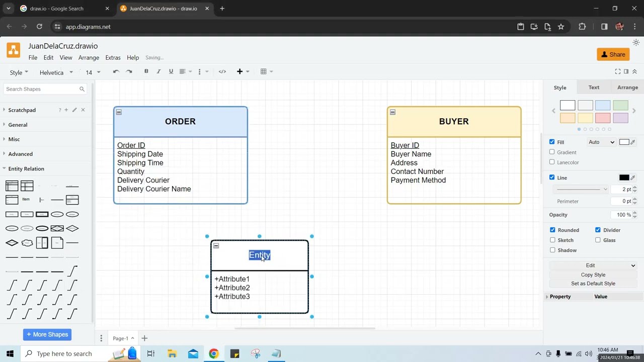
Task: Collapse the Entity Relation section
Action: click(26, 168)
